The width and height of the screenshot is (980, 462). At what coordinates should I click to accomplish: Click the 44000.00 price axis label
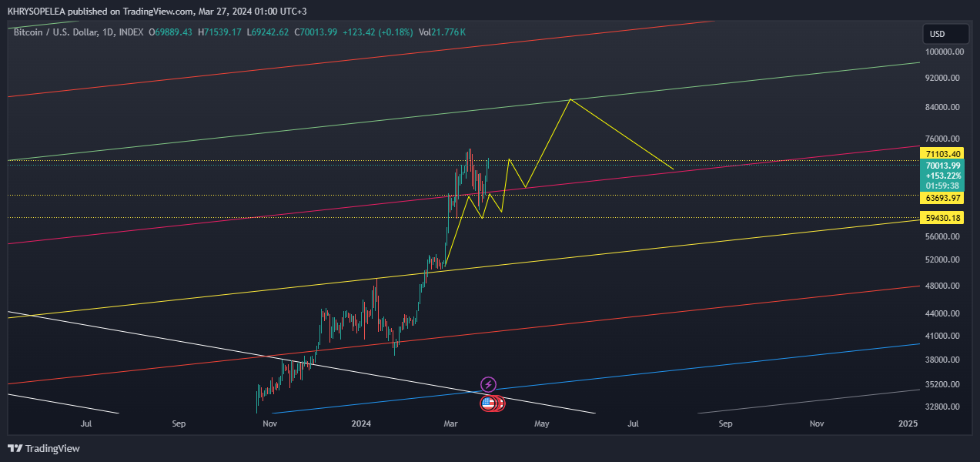pos(944,313)
